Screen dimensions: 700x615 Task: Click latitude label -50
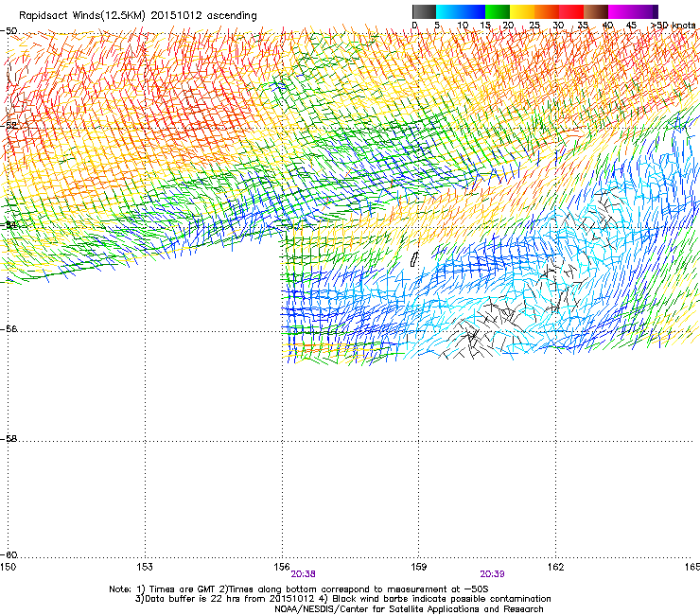[x=9, y=31]
